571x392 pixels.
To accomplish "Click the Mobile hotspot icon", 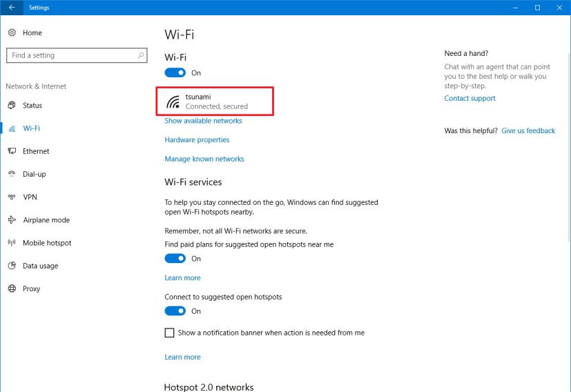I will 12,243.
